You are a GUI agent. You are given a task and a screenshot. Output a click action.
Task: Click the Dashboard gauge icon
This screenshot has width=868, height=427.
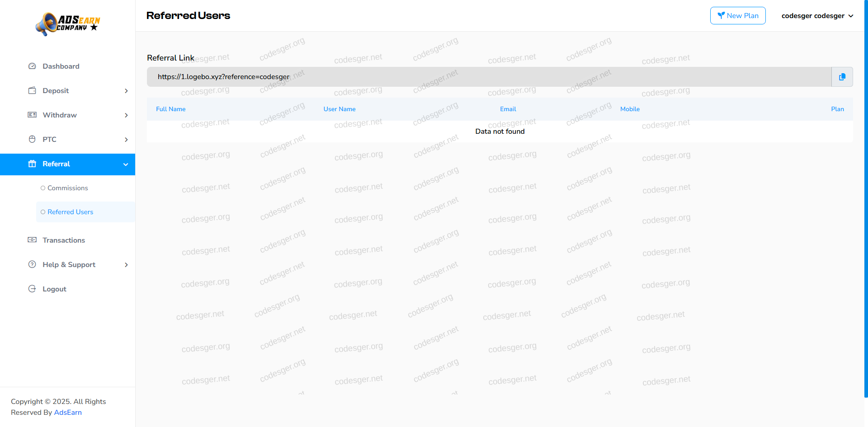pyautogui.click(x=32, y=66)
